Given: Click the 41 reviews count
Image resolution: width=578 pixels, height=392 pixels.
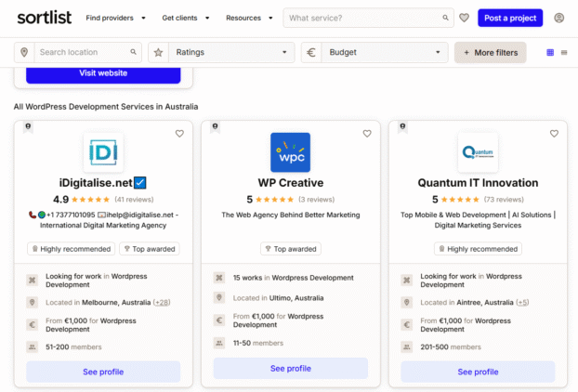Looking at the screenshot, I should (134, 200).
